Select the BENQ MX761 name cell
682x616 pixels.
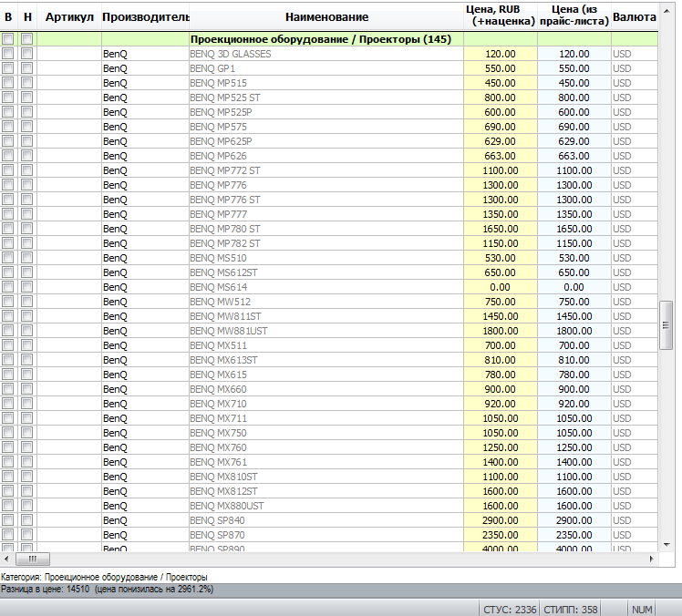tap(326, 462)
